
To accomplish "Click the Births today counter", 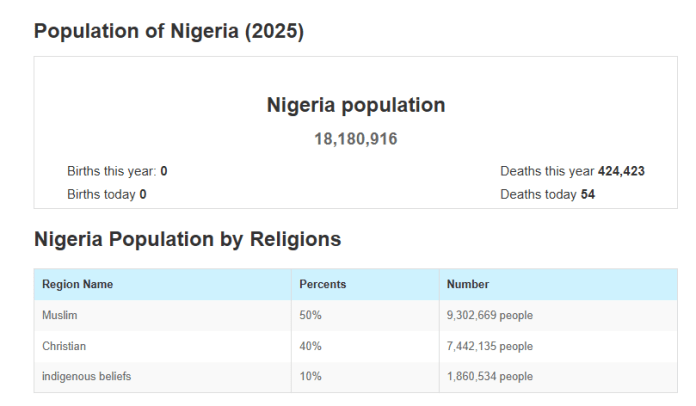I will [x=107, y=194].
